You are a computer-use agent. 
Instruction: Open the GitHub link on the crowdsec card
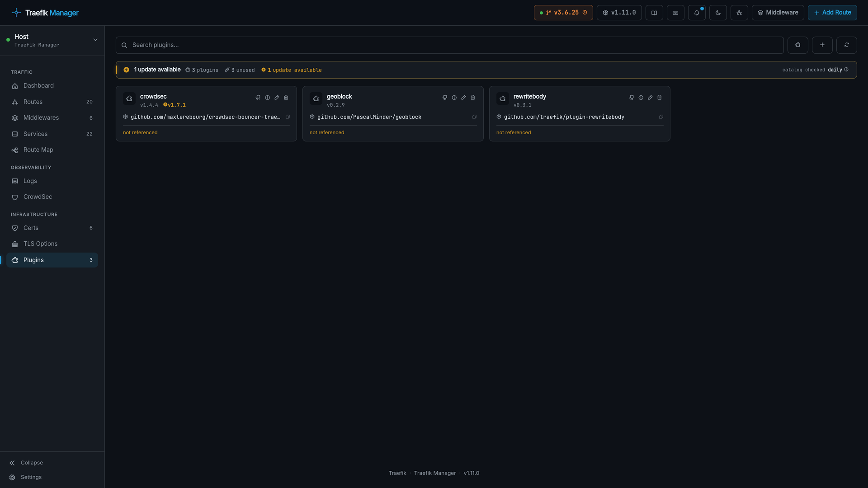pyautogui.click(x=258, y=98)
